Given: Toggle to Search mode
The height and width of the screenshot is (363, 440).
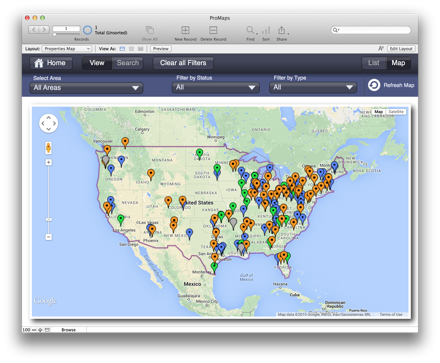Looking at the screenshot, I should point(128,63).
